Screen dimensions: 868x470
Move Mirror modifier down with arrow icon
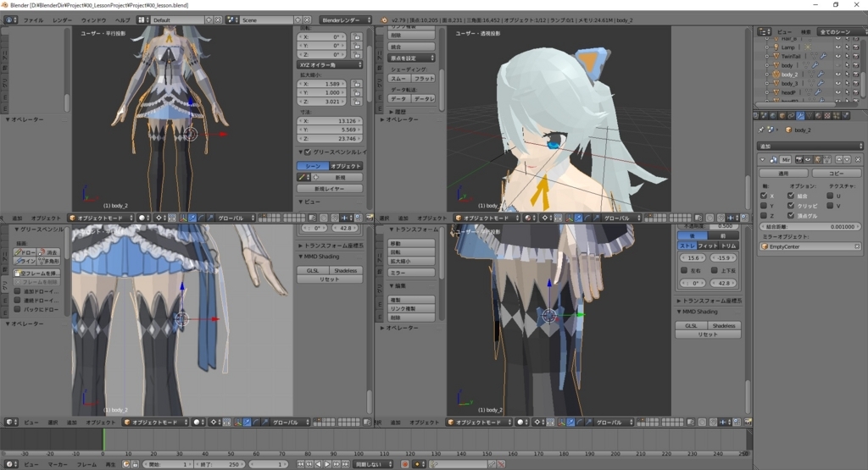point(847,160)
